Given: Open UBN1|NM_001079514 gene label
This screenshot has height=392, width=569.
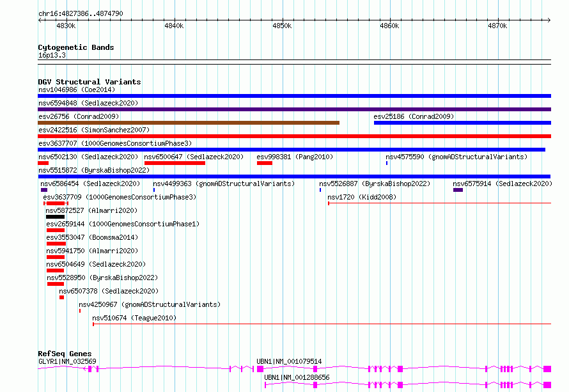Looking at the screenshot, I should click(289, 361).
